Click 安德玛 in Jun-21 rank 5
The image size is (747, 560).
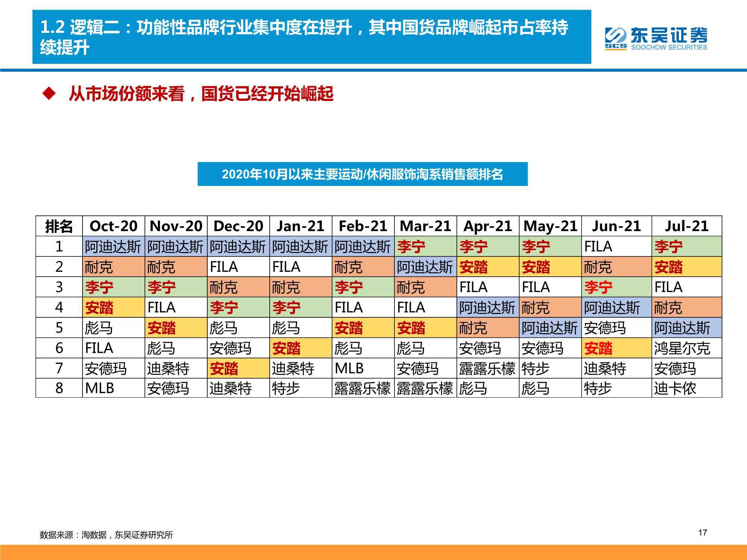point(617,327)
